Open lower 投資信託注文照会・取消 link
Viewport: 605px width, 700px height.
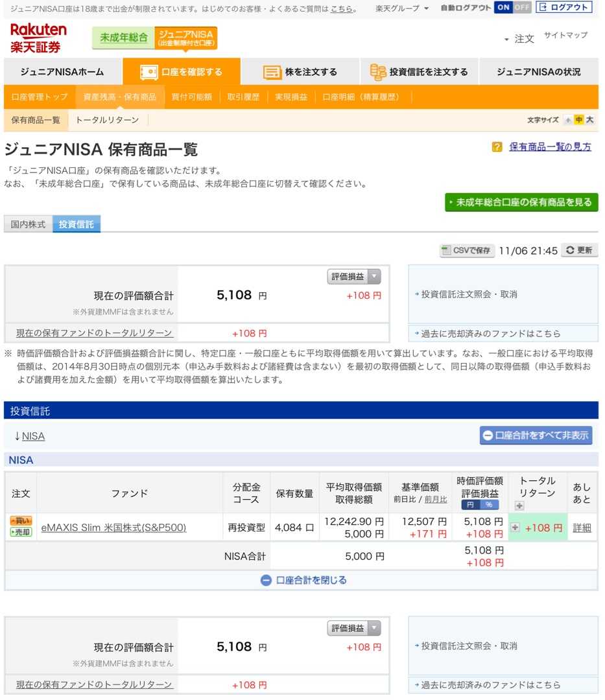469,646
